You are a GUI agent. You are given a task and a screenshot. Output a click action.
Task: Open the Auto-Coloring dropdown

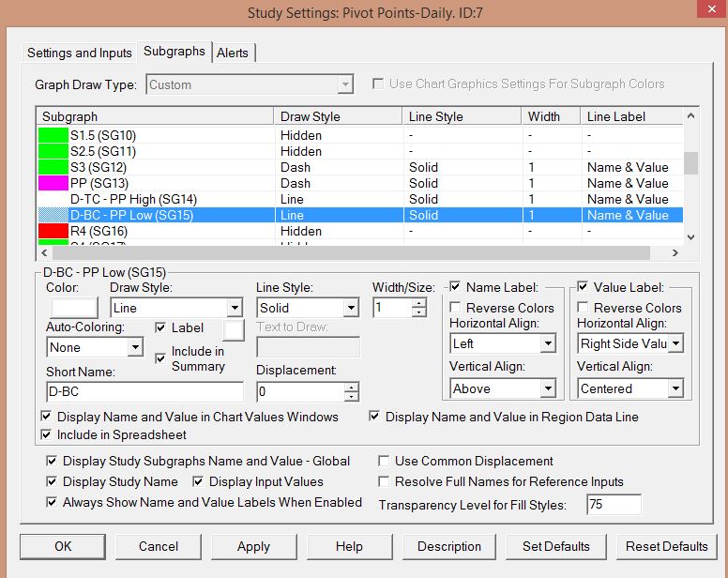tap(135, 347)
